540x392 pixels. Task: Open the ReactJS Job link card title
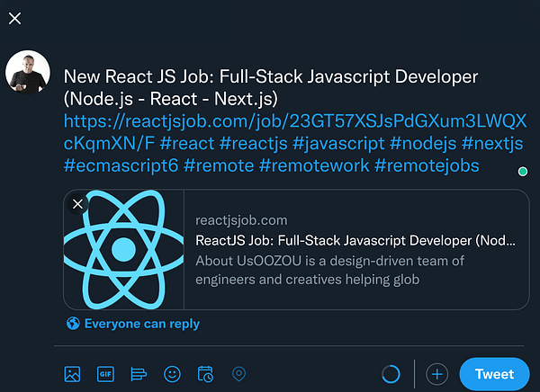[x=355, y=240]
